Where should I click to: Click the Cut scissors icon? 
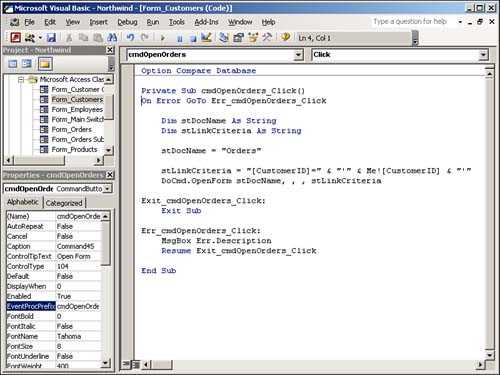[69, 38]
